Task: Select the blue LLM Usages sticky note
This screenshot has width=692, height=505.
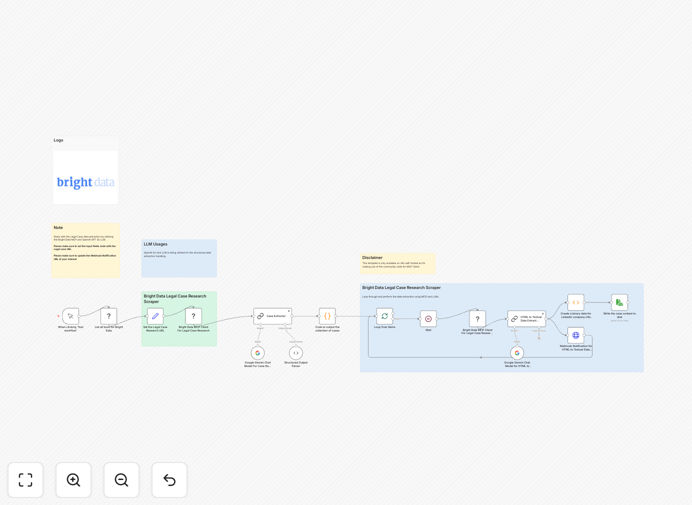Action: point(179,258)
